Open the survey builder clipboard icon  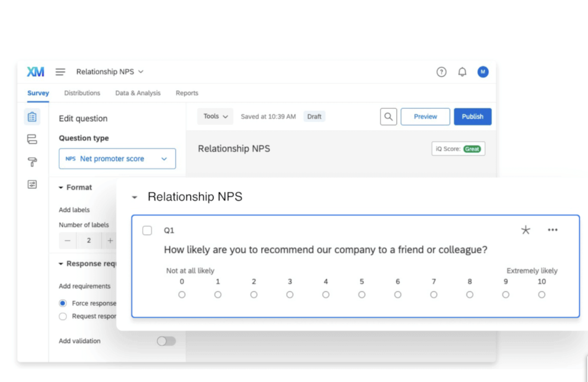tap(32, 116)
